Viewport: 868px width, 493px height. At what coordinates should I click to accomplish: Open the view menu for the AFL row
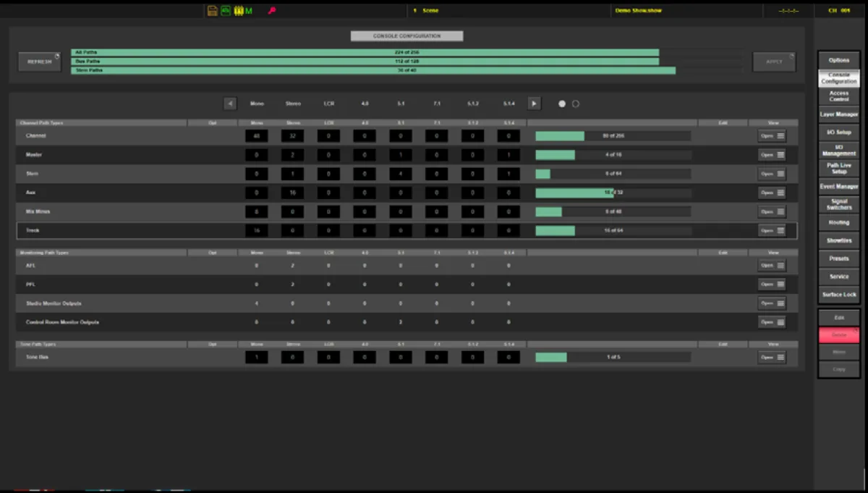(773, 266)
